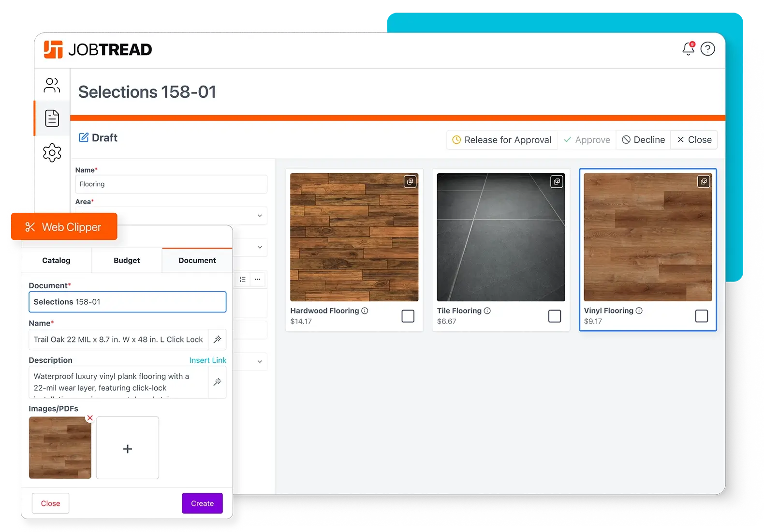Viewport: 764px width, 532px height.
Task: Click the Approve button
Action: (587, 140)
